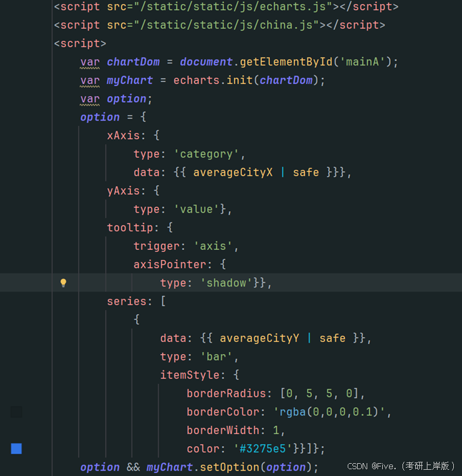Click getElementById in the chartDom line
The image size is (462, 476).
(x=286, y=62)
